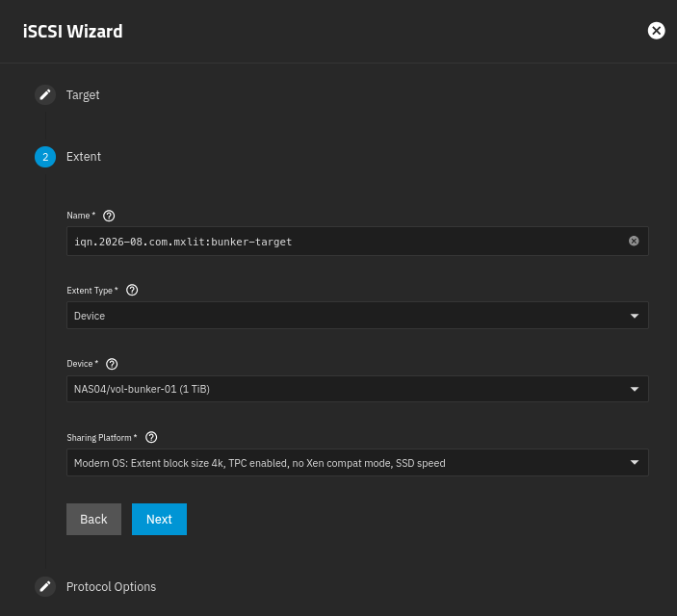Image resolution: width=677 pixels, height=616 pixels.
Task: Close the iSCSI Wizard dialog
Action: click(x=656, y=31)
